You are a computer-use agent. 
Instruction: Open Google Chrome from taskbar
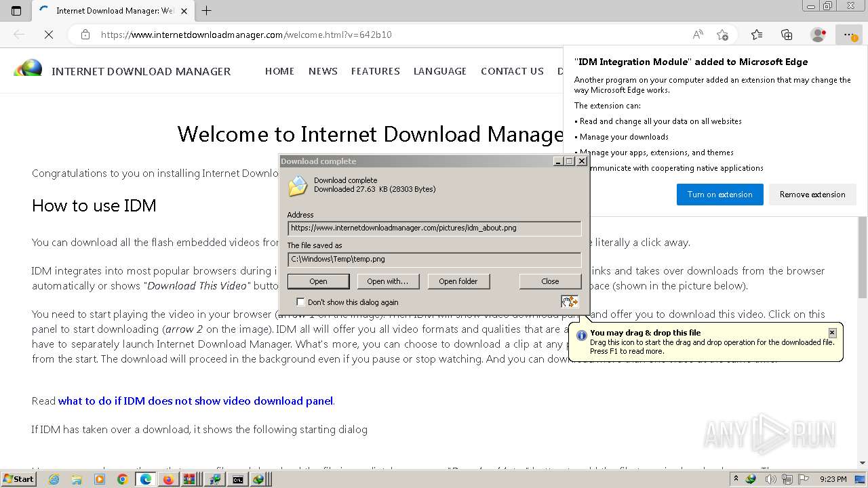[123, 479]
